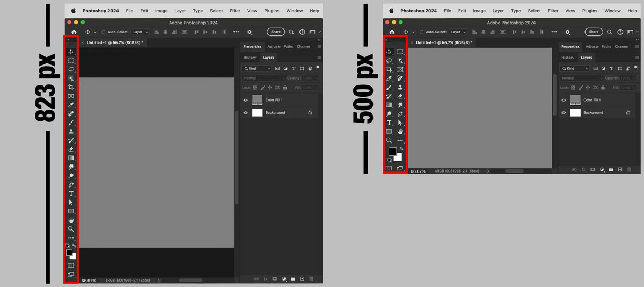Pick the Brush tool in left window
The image size is (644, 287).
[x=71, y=123]
